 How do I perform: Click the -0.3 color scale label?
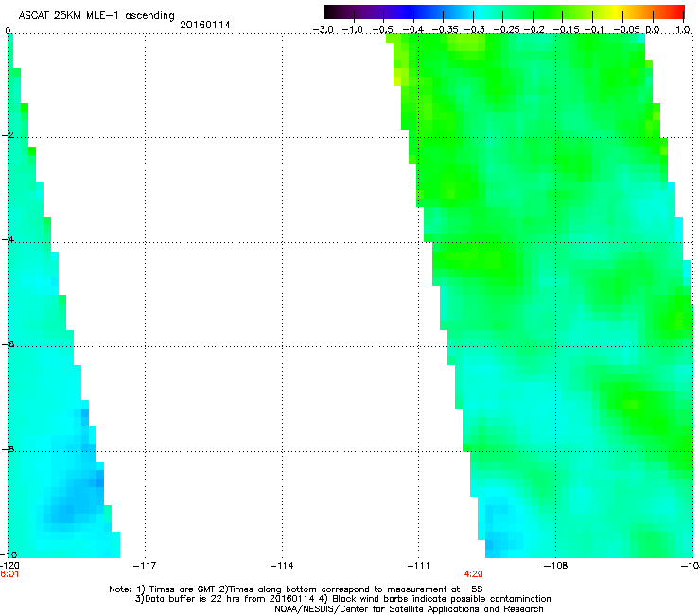tap(474, 30)
